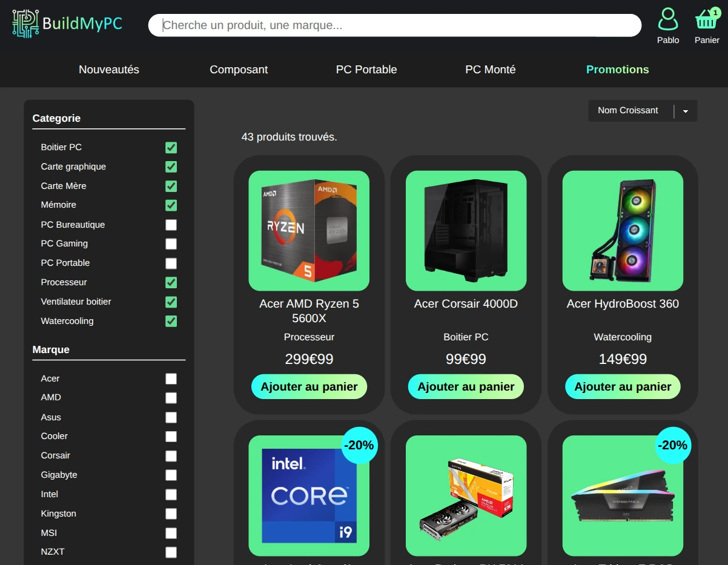
Task: Uncheck the Boitier PC category checkbox
Action: (171, 148)
